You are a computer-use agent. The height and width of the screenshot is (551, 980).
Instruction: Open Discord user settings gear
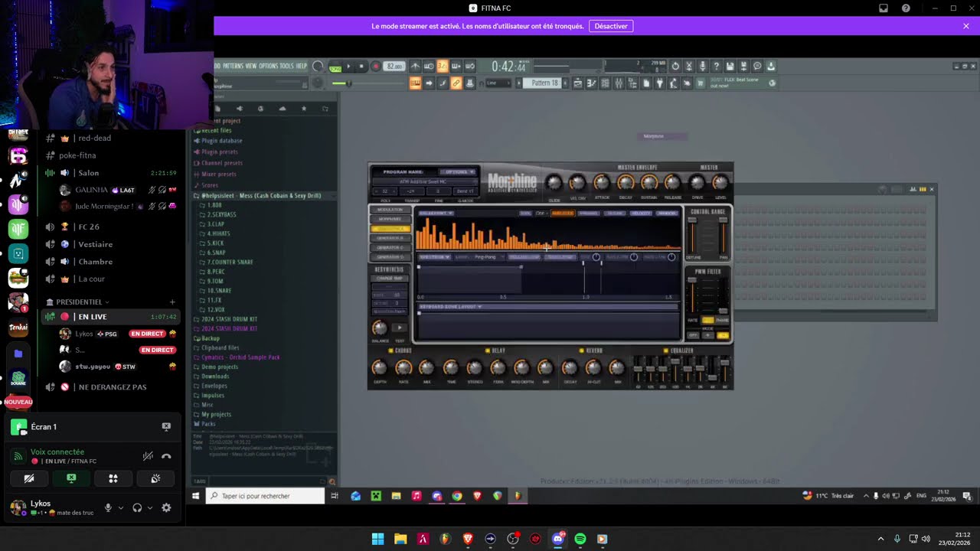(166, 507)
